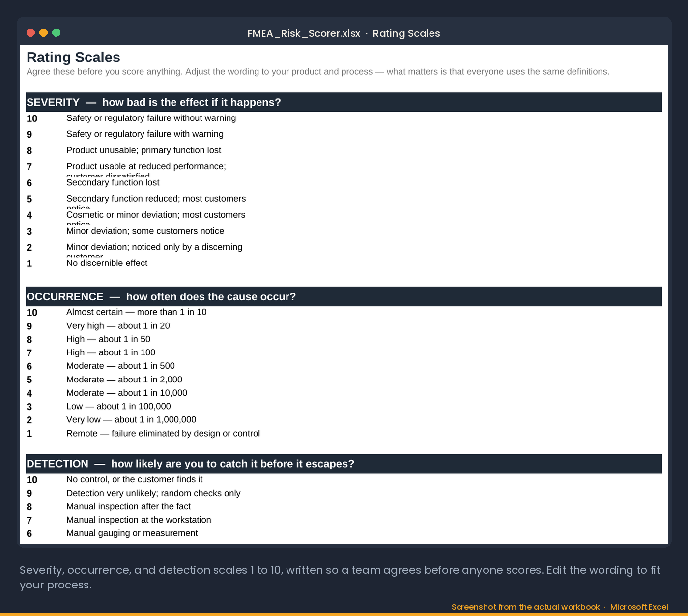Screen dimensions: 688x616
Task: Click 'Screenshot from the actual workbook · Microsoft Excel' footer
Action: 560,607
